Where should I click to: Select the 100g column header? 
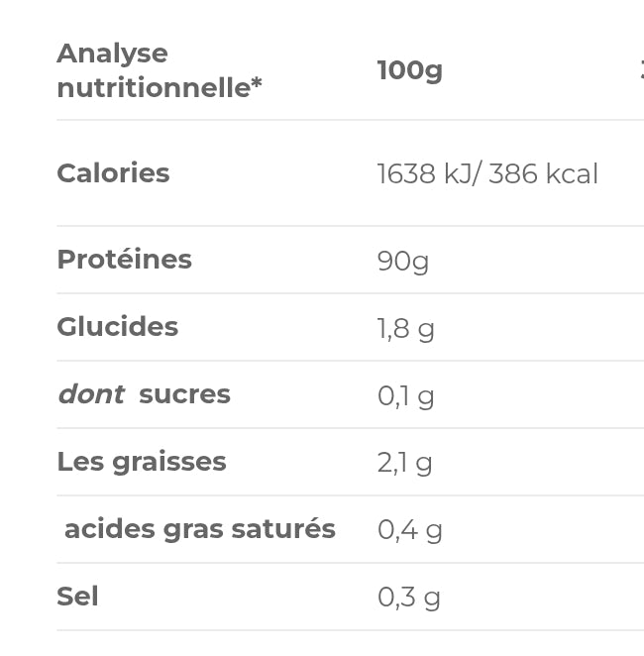[x=410, y=70]
